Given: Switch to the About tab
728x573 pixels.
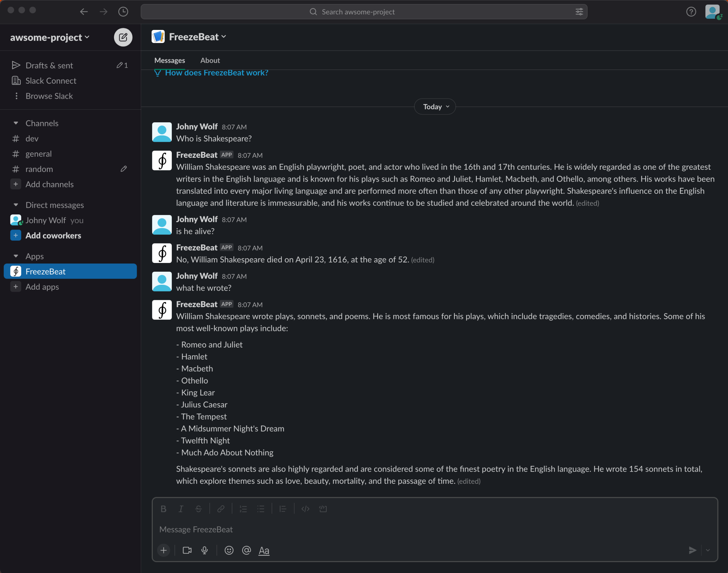Looking at the screenshot, I should pyautogui.click(x=210, y=60).
